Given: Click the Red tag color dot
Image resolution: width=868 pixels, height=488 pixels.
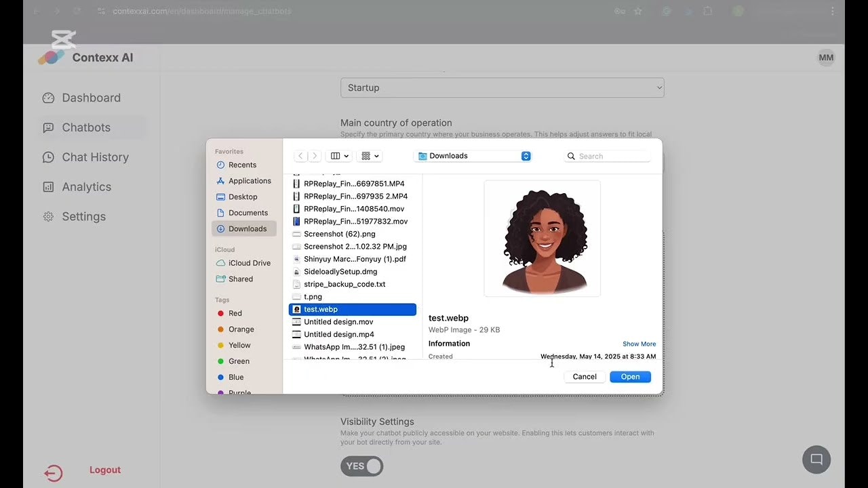Looking at the screenshot, I should 221,313.
